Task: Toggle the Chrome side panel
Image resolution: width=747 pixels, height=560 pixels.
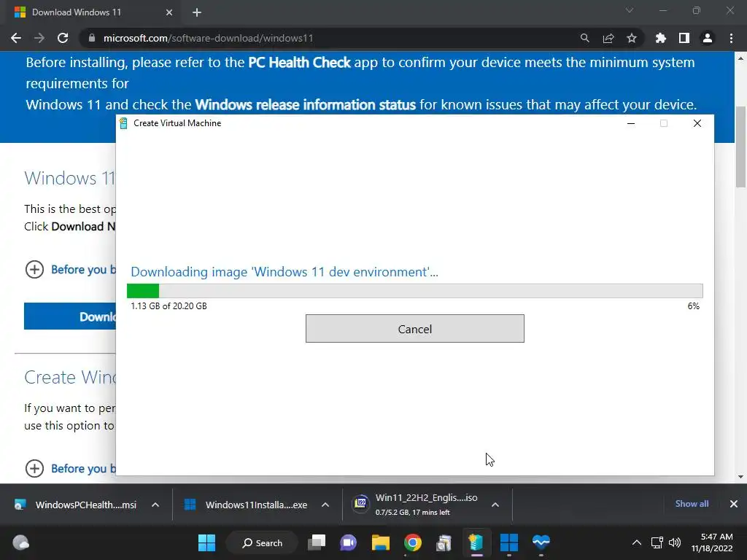Action: [x=684, y=38]
